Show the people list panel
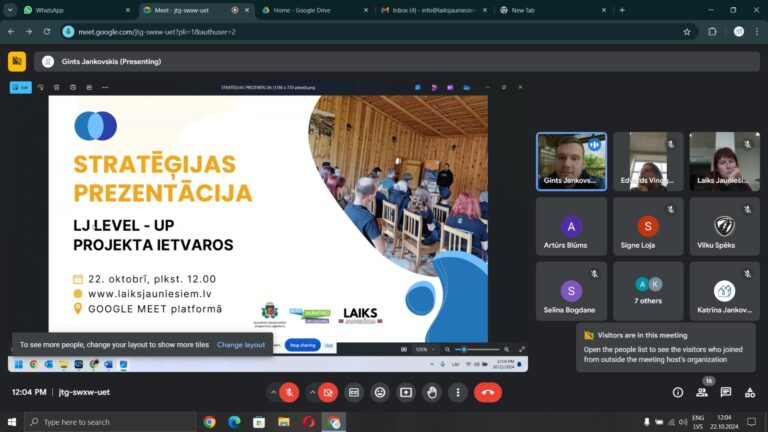The image size is (768, 432). pyautogui.click(x=702, y=393)
